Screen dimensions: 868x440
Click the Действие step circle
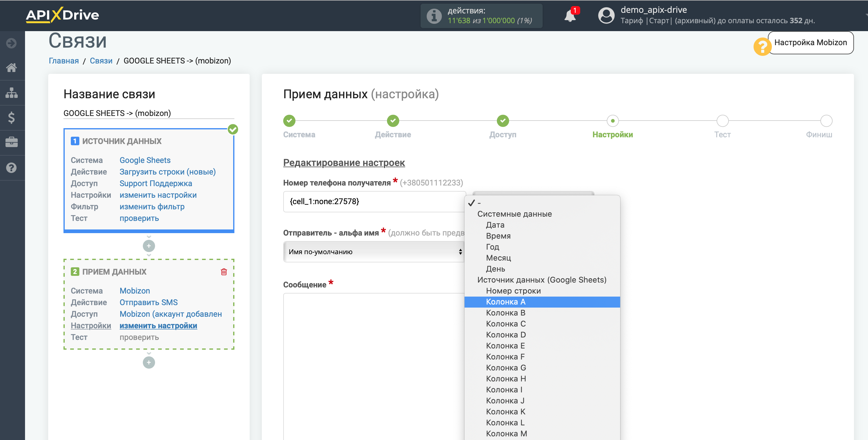pos(393,121)
